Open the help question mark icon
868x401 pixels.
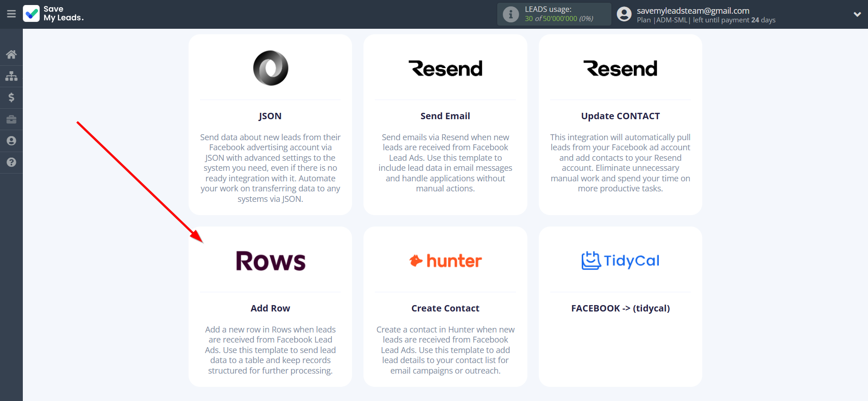(x=11, y=162)
